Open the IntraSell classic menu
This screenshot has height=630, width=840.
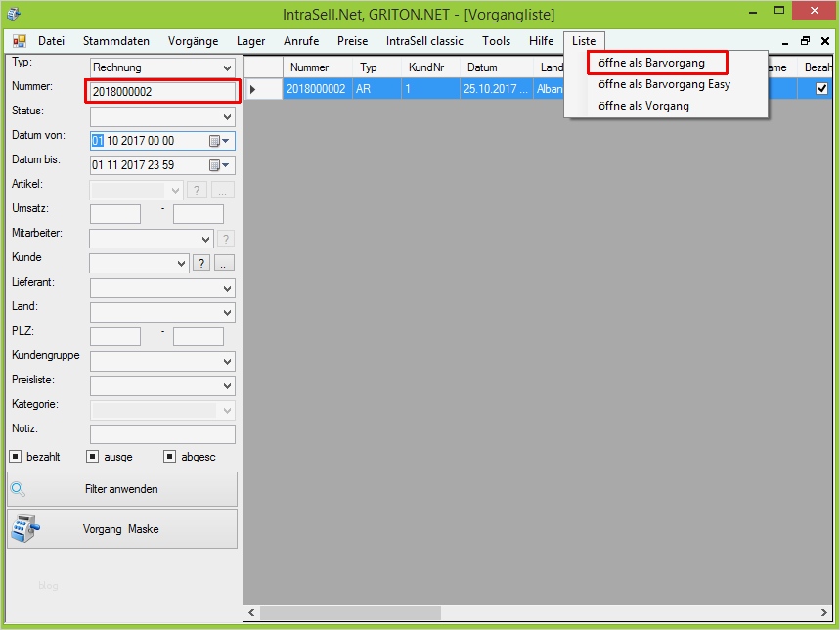tap(424, 41)
